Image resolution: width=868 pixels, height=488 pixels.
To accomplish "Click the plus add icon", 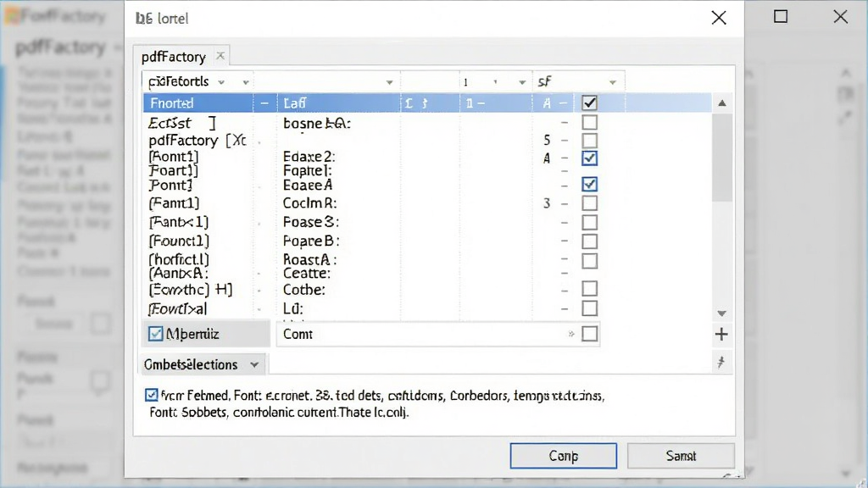I will click(x=721, y=334).
